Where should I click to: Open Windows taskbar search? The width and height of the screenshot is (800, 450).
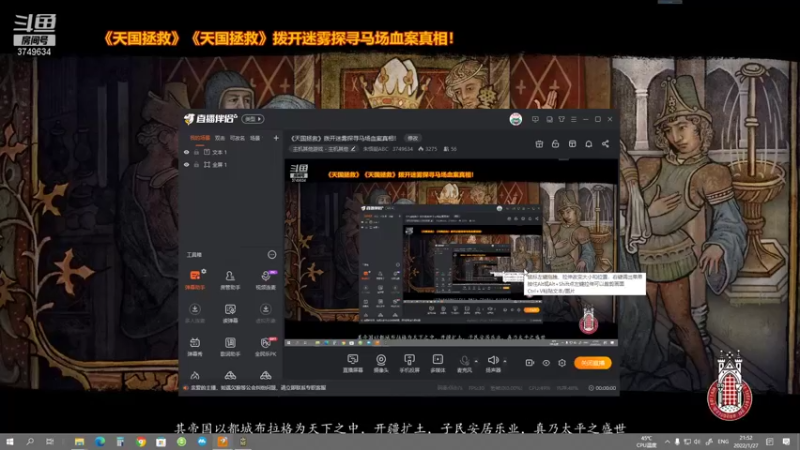tap(30, 442)
